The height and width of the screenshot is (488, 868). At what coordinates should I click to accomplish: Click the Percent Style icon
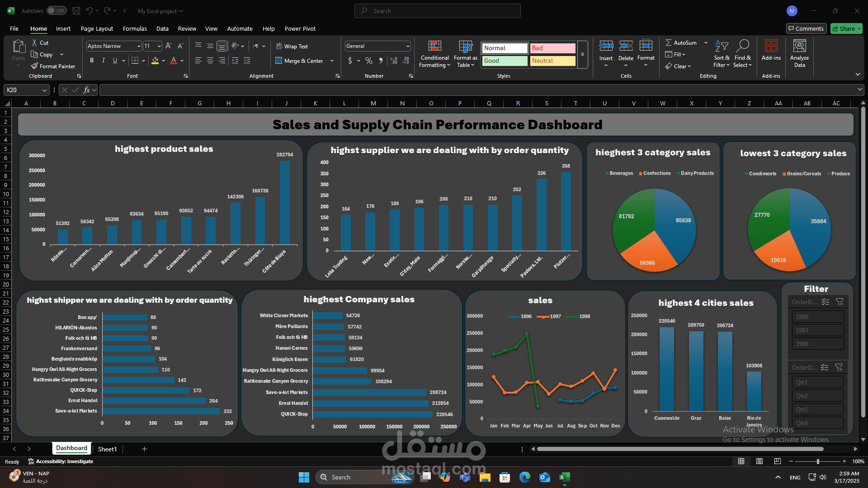coord(369,61)
